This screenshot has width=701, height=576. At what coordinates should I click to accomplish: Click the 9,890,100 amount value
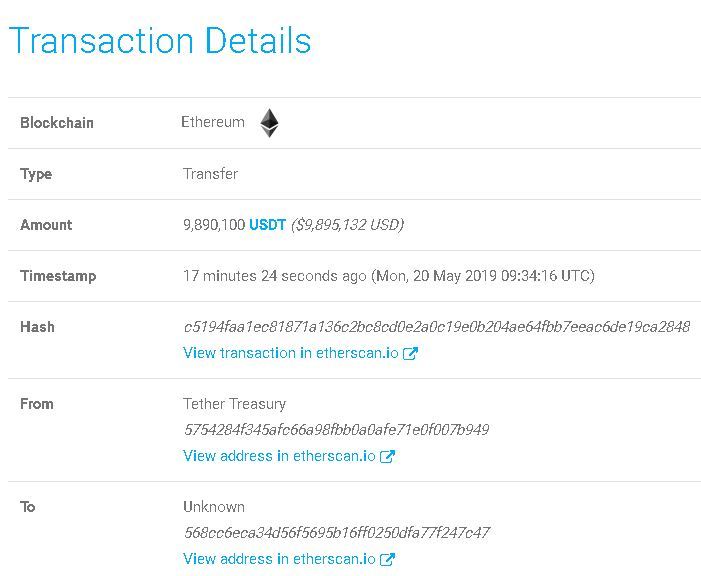point(214,225)
